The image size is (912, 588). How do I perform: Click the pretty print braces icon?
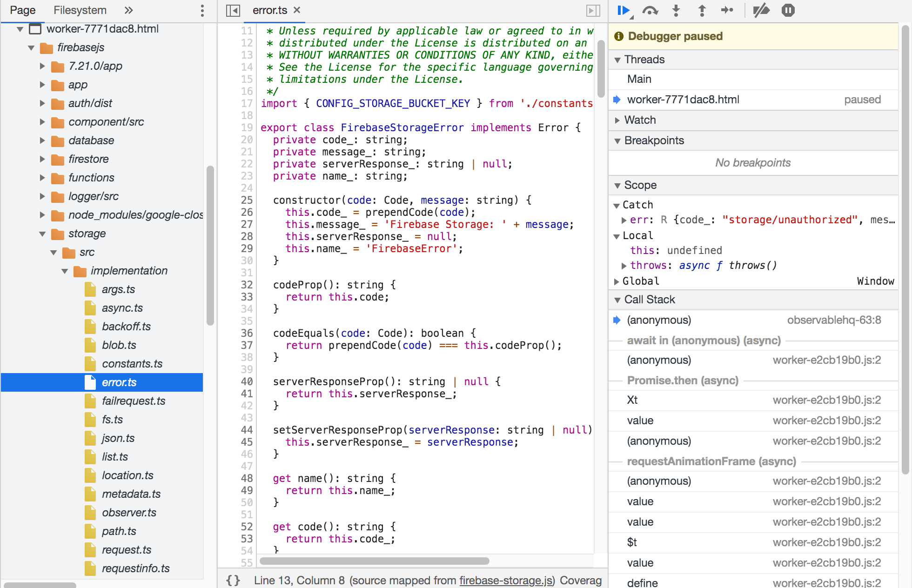point(233,580)
